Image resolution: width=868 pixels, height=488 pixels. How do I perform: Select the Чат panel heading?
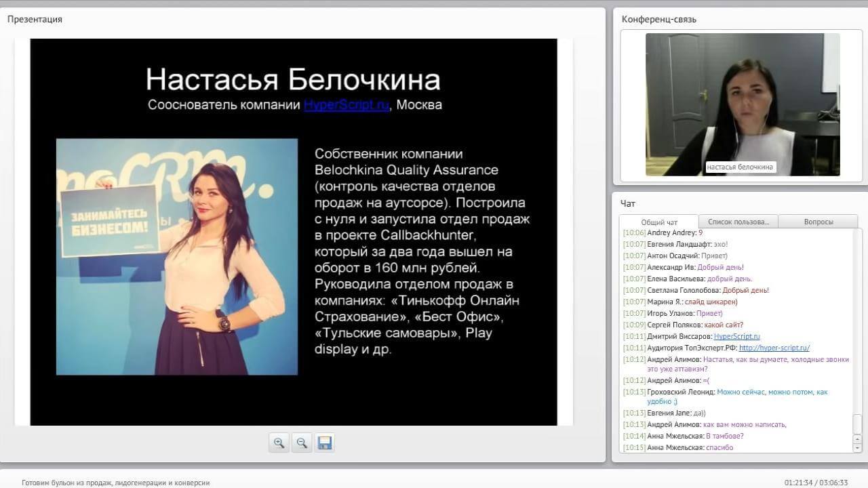627,203
